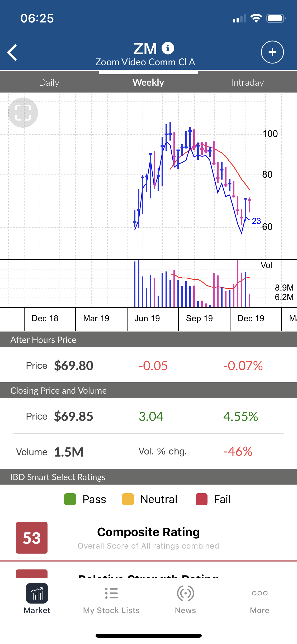
Task: Tap the red Fail legend swatch
Action: point(201,499)
